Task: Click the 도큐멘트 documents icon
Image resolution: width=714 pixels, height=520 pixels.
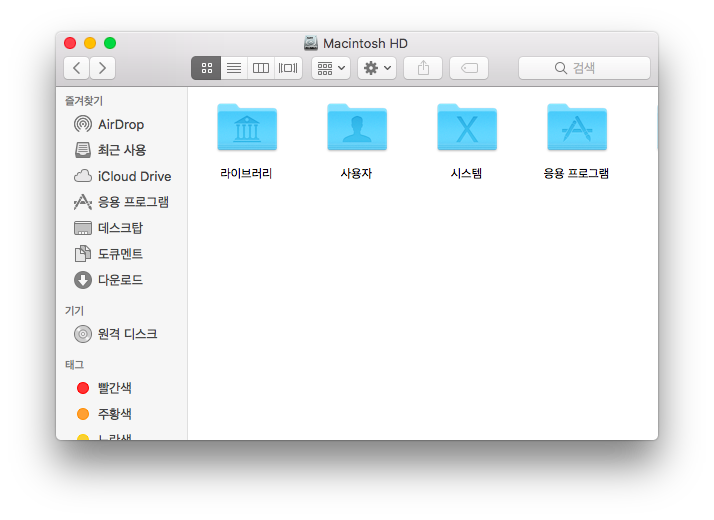Action: [x=82, y=254]
